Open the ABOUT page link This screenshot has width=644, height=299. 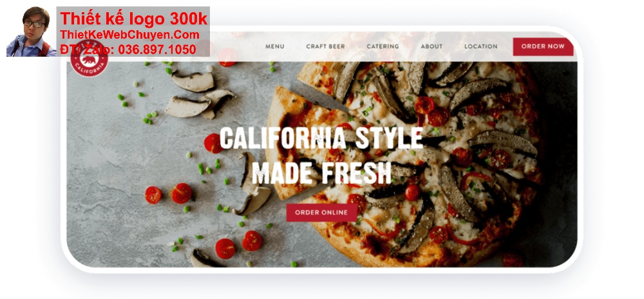click(x=431, y=46)
